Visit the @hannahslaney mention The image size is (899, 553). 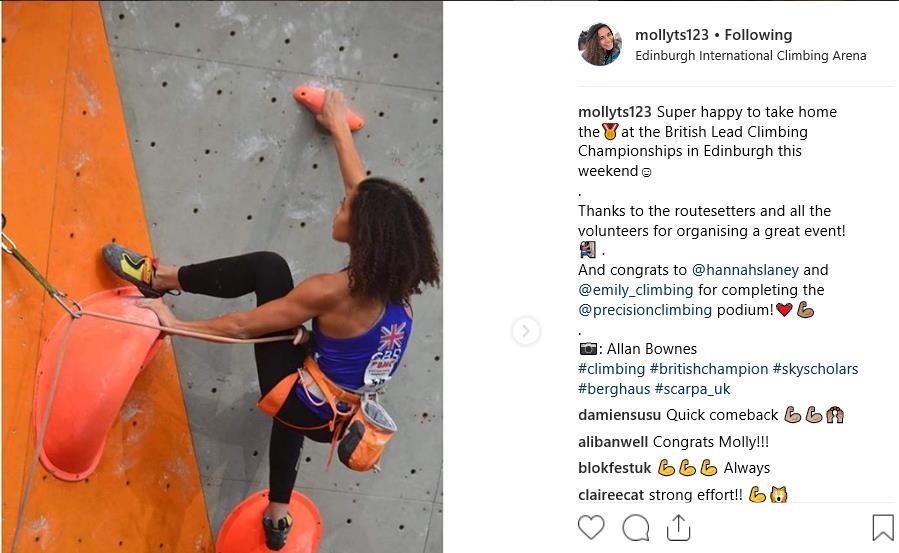[x=745, y=270]
